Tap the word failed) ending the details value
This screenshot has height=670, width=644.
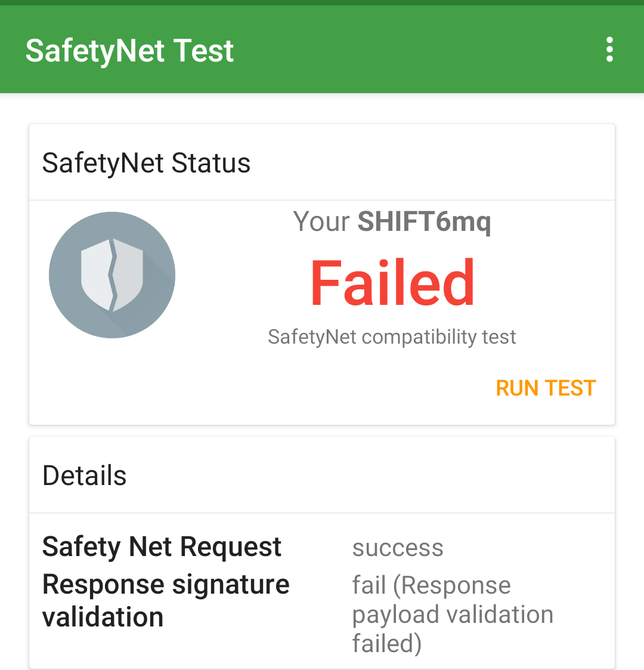coord(386,644)
